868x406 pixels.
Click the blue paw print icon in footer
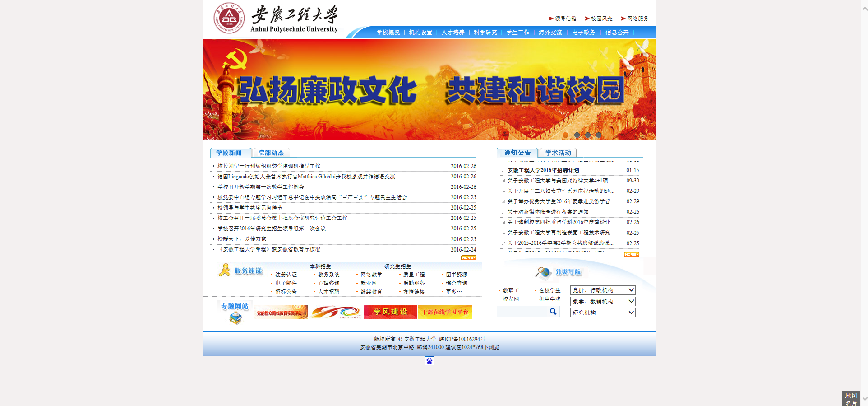coord(429,361)
